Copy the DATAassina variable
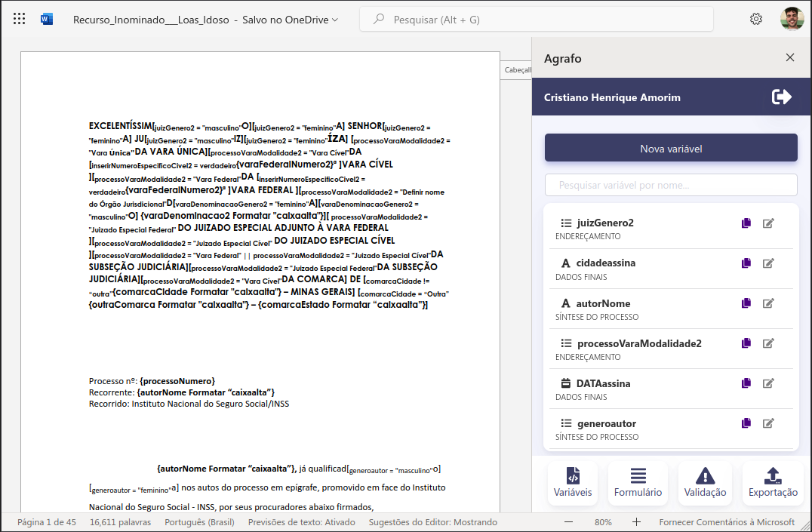812x532 pixels. tap(746, 383)
